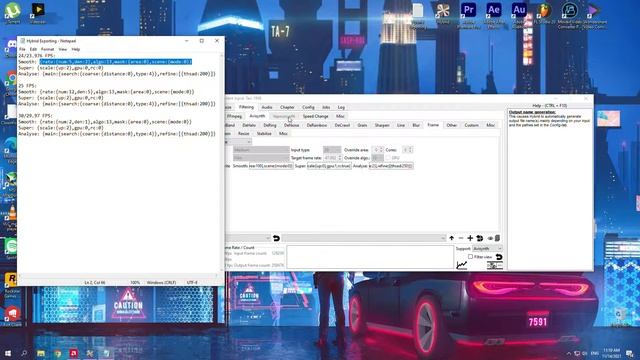Screen dimensions: 640x360
Task: Click the Smooth parameters input field in Hybrid
Action: click(x=271, y=166)
